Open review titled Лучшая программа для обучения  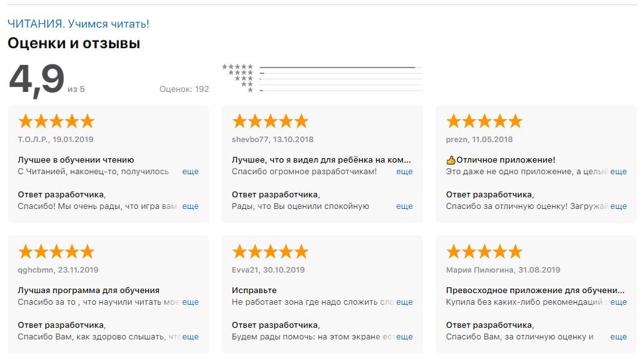[89, 291]
